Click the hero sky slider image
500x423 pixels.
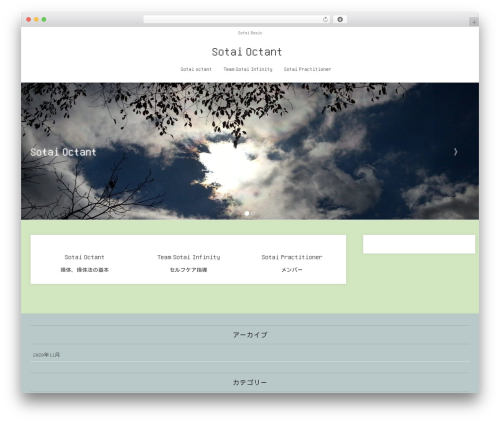(250, 151)
